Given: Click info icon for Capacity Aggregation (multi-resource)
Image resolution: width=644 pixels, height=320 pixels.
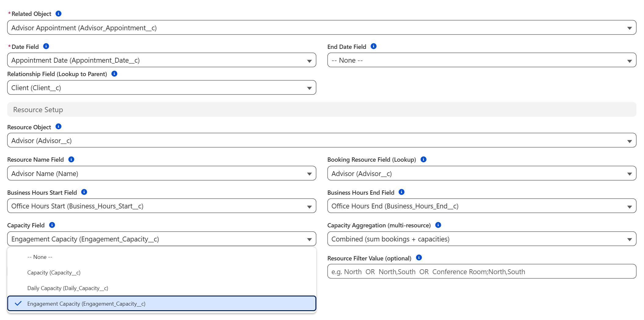Looking at the screenshot, I should (x=438, y=225).
